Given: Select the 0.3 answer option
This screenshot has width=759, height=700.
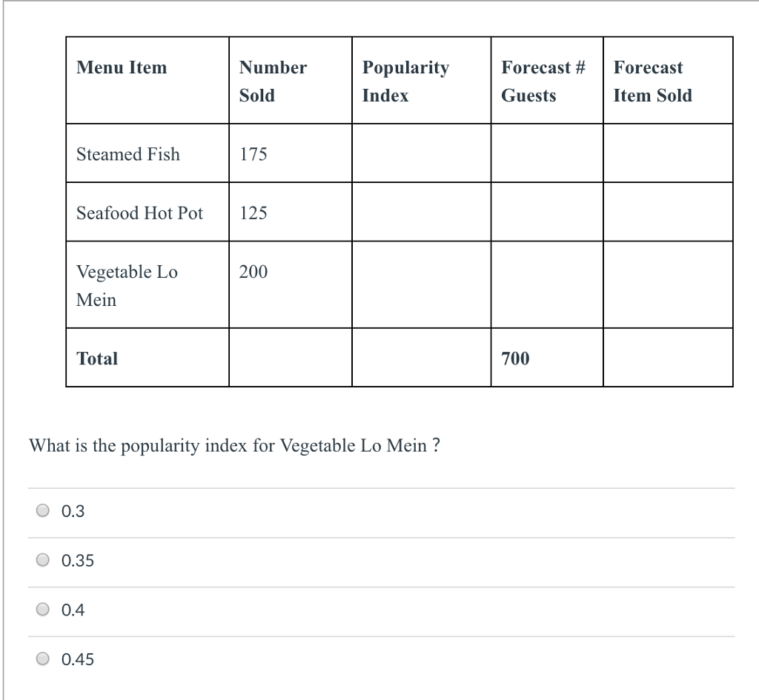Looking at the screenshot, I should pyautogui.click(x=42, y=510).
